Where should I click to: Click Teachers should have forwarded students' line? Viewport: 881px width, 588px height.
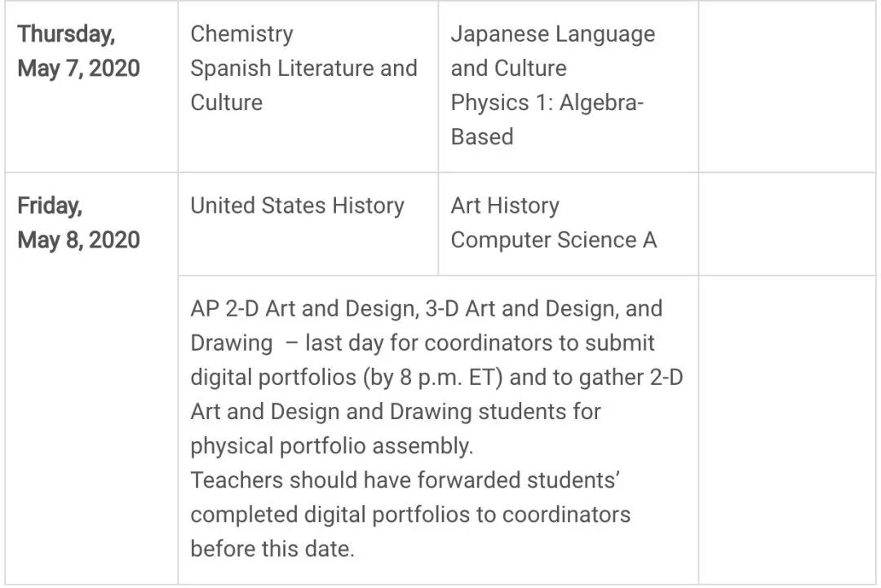(405, 480)
